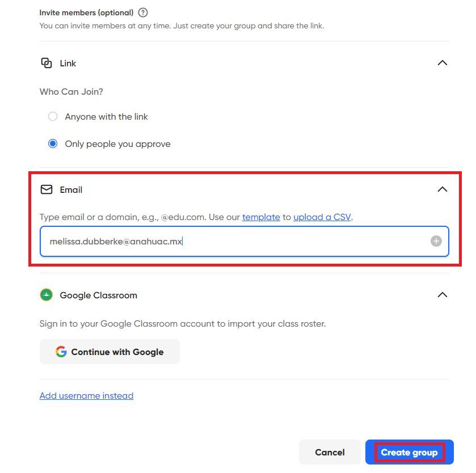The width and height of the screenshot is (476, 473).
Task: Click the help icon beside Invite members
Action: [143, 12]
